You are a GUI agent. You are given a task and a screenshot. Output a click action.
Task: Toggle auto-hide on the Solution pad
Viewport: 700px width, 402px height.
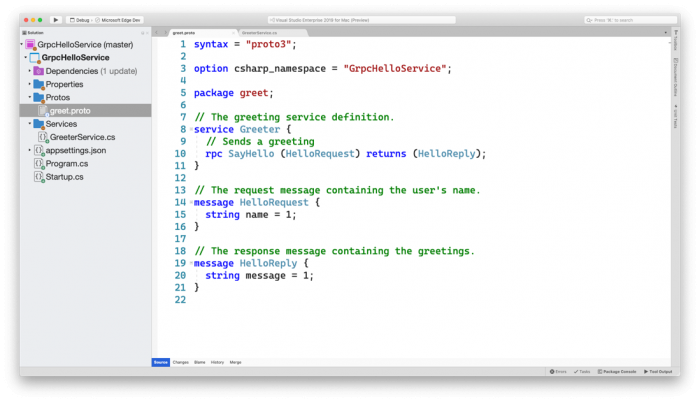pyautogui.click(x=143, y=33)
